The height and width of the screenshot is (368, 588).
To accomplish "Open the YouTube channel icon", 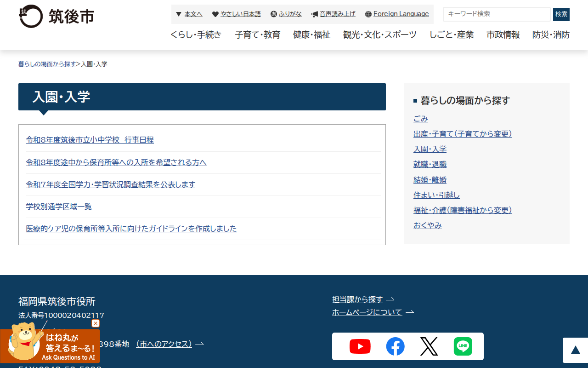I will click(360, 346).
